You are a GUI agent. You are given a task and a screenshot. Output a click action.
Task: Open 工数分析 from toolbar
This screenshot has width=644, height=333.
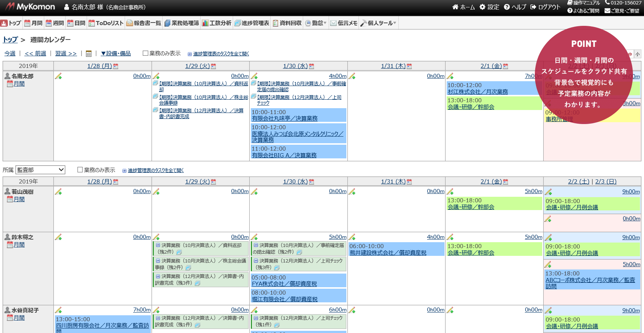coord(217,23)
